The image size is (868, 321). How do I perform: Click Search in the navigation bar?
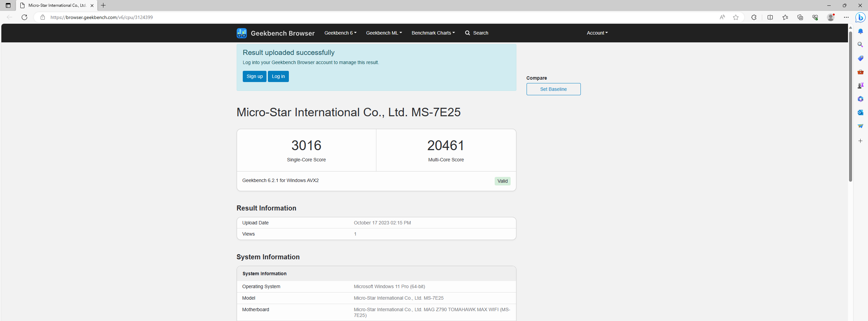coord(477,33)
